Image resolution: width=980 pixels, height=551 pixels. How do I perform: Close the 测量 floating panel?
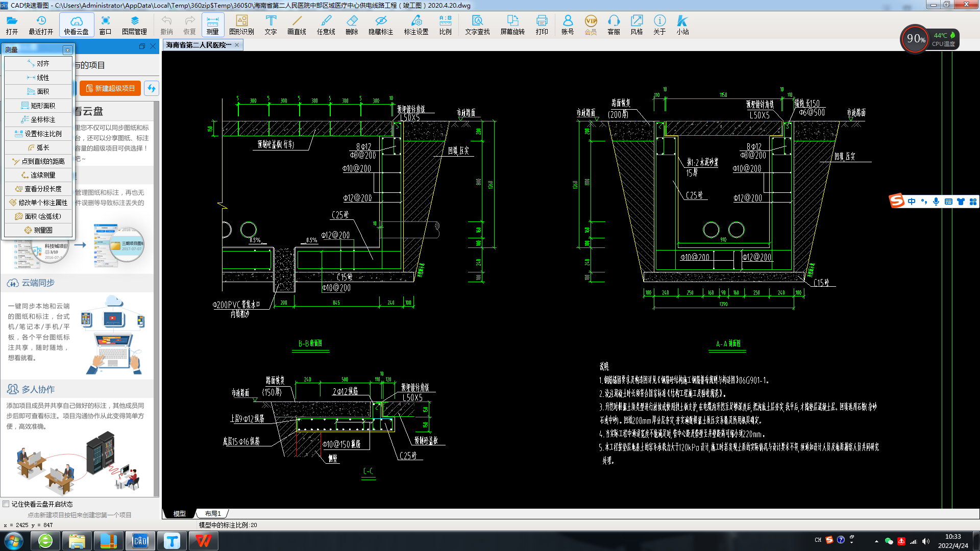pyautogui.click(x=67, y=49)
